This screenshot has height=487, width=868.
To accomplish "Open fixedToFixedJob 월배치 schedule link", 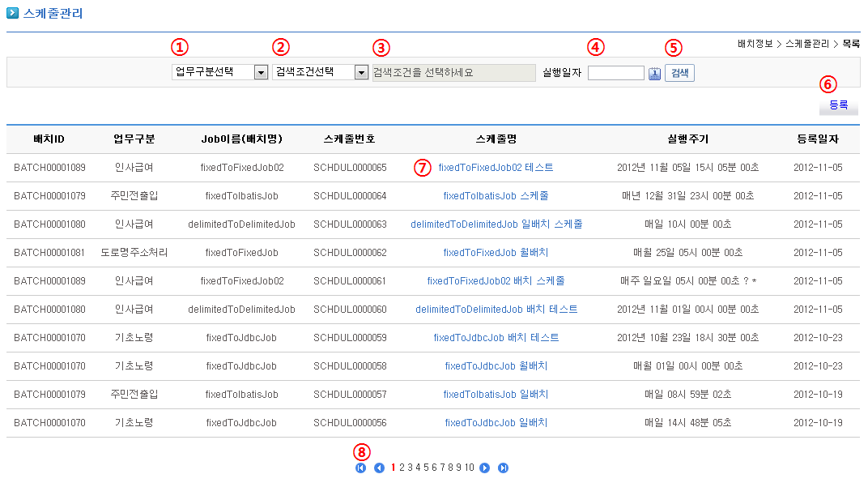I will tap(496, 253).
